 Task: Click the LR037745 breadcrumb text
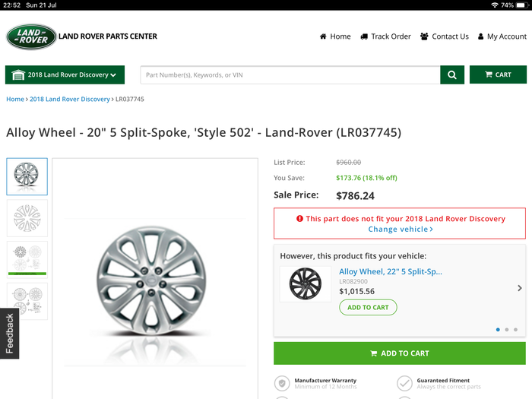130,99
